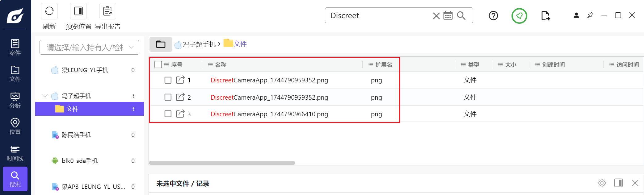The height and width of the screenshot is (195, 644).
Task: Click the share icon in row 1
Action: pos(180,80)
